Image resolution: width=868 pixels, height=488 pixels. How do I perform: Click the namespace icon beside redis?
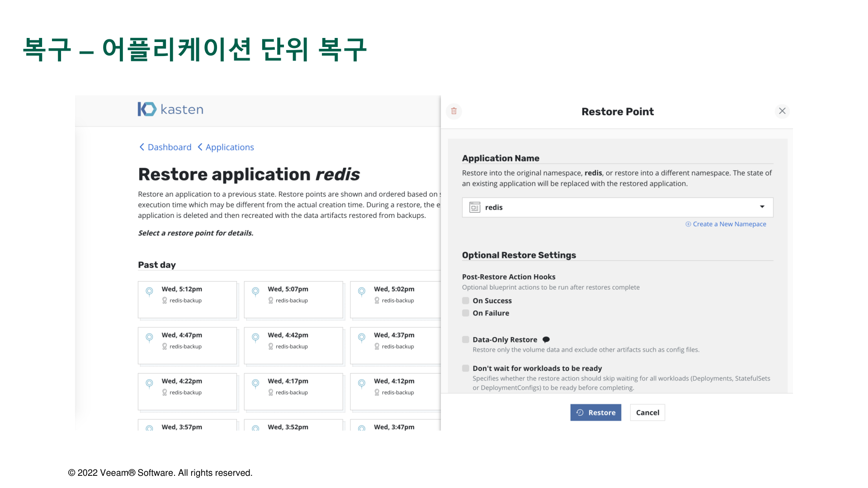click(475, 207)
